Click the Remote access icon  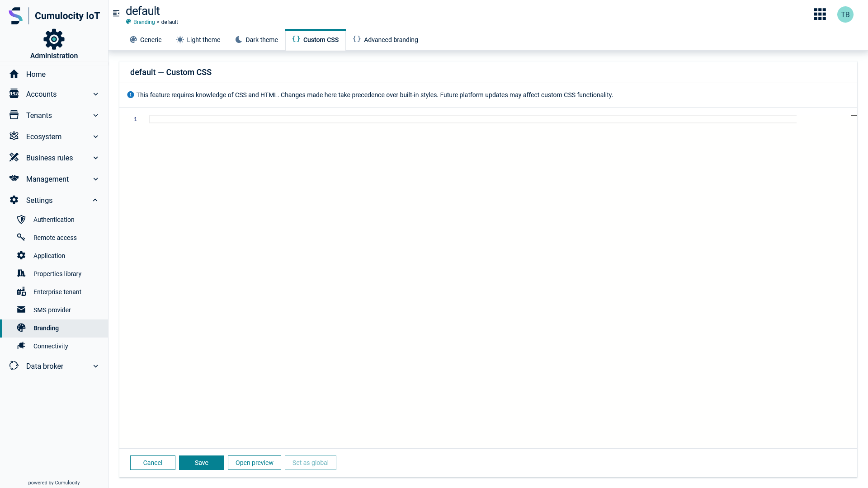(21, 237)
